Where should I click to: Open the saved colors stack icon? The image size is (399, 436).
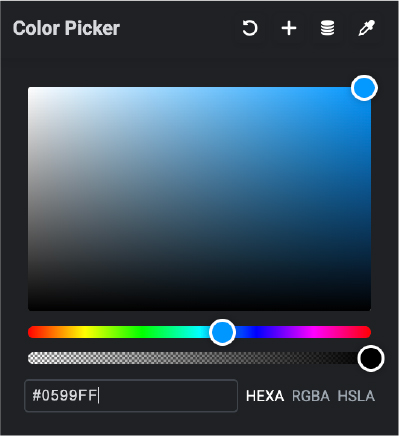click(x=327, y=28)
